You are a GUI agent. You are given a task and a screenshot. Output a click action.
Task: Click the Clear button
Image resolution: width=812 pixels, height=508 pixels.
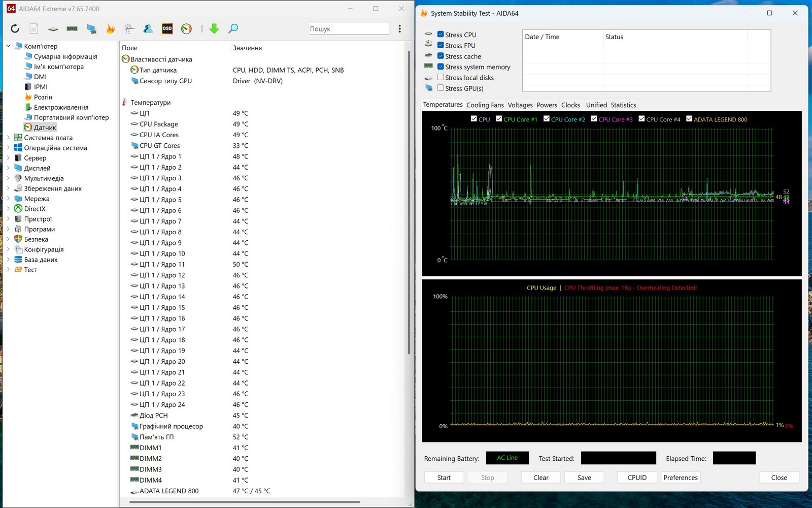click(x=541, y=478)
